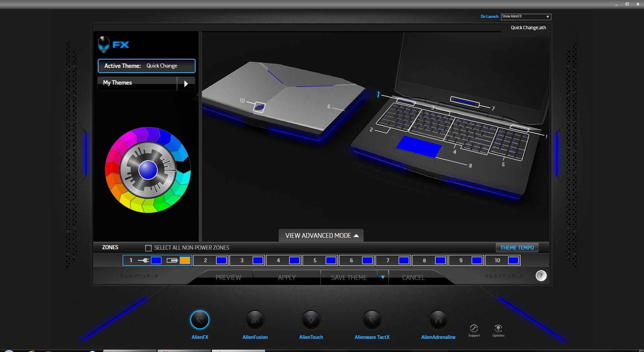Tick Select All Non-Power Zones checkbox

[148, 248]
